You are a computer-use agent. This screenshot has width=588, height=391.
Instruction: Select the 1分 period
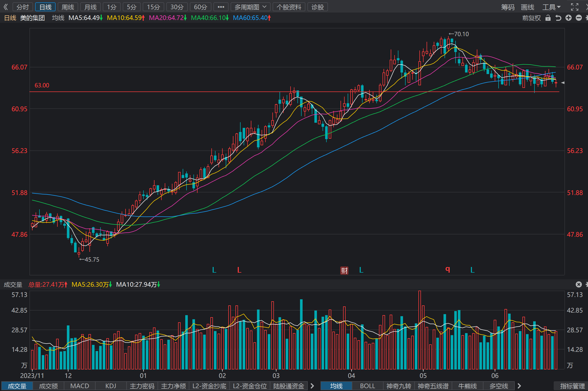(112, 7)
